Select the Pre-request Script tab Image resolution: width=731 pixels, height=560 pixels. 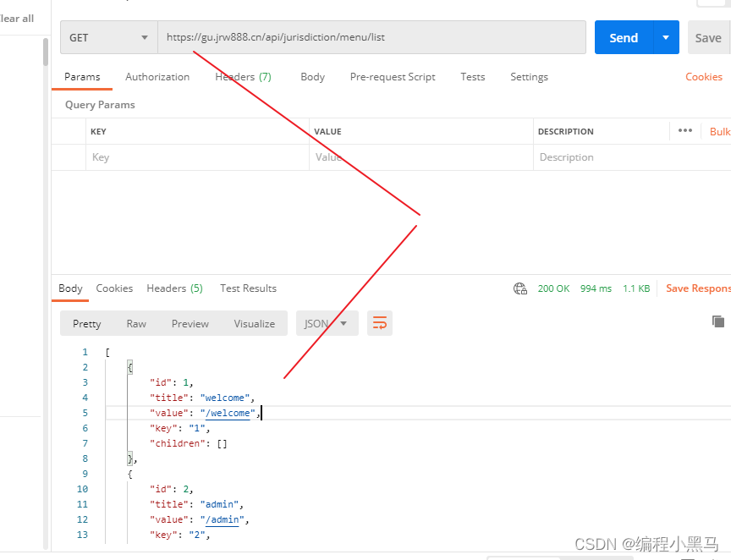click(393, 77)
